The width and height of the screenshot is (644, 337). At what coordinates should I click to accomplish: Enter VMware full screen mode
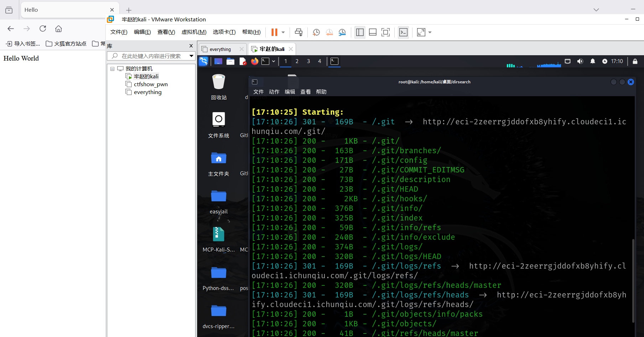[385, 32]
